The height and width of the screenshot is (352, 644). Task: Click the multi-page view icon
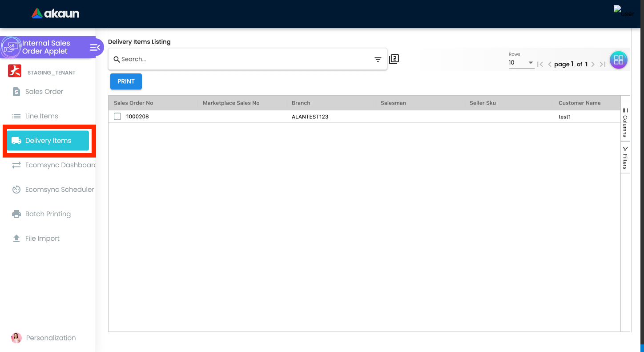pos(394,59)
